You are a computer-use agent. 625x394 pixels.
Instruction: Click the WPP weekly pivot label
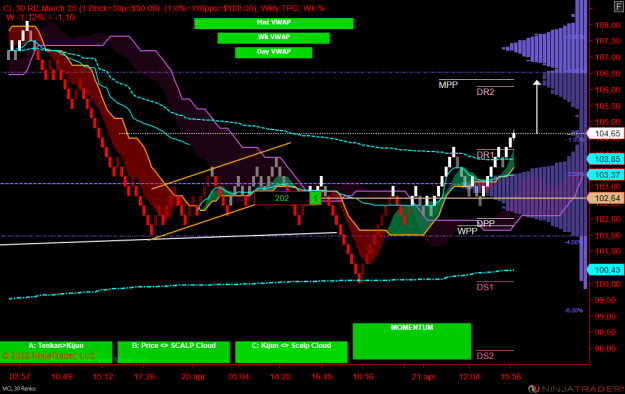(467, 231)
